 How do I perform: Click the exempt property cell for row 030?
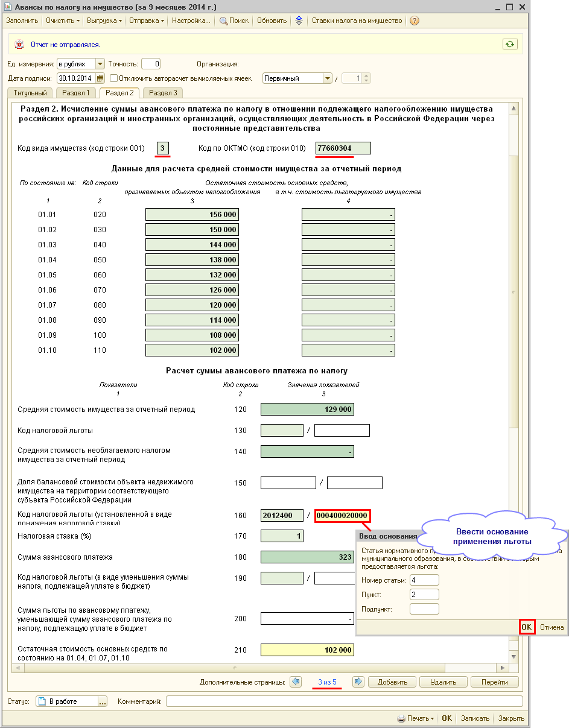click(x=349, y=230)
